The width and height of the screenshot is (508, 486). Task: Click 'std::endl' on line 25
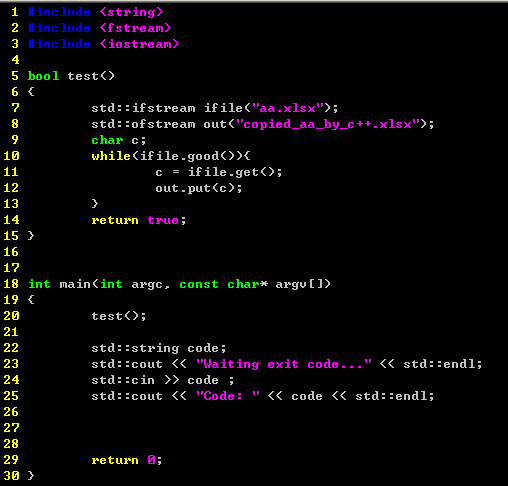391,396
